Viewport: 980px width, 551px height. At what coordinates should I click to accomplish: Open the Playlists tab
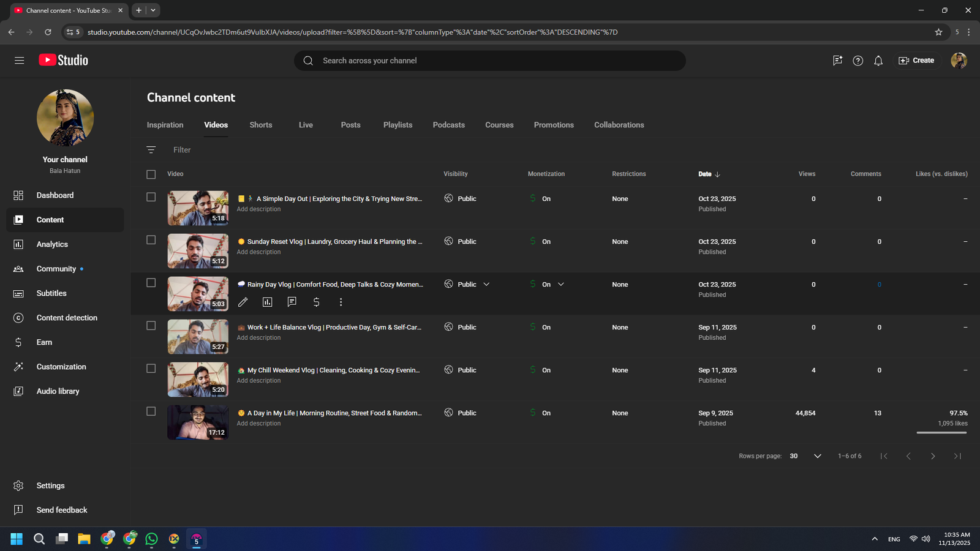[x=398, y=125]
